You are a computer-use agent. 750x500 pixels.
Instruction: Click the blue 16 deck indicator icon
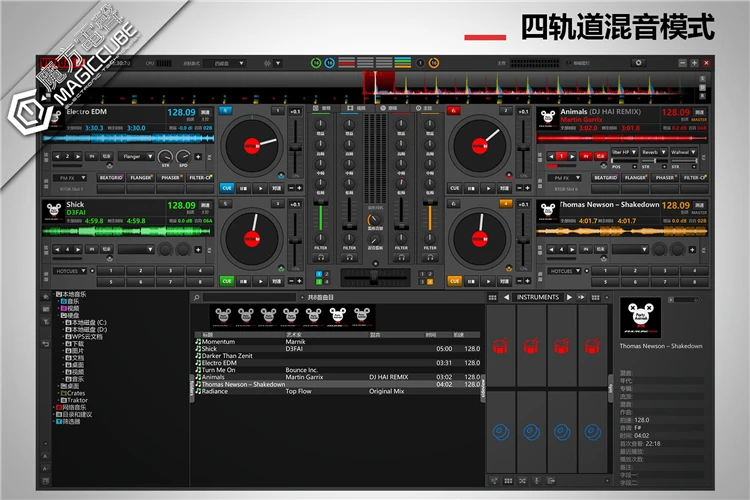coord(330,63)
